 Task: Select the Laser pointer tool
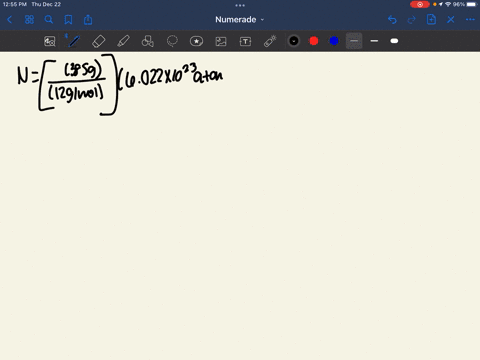270,41
